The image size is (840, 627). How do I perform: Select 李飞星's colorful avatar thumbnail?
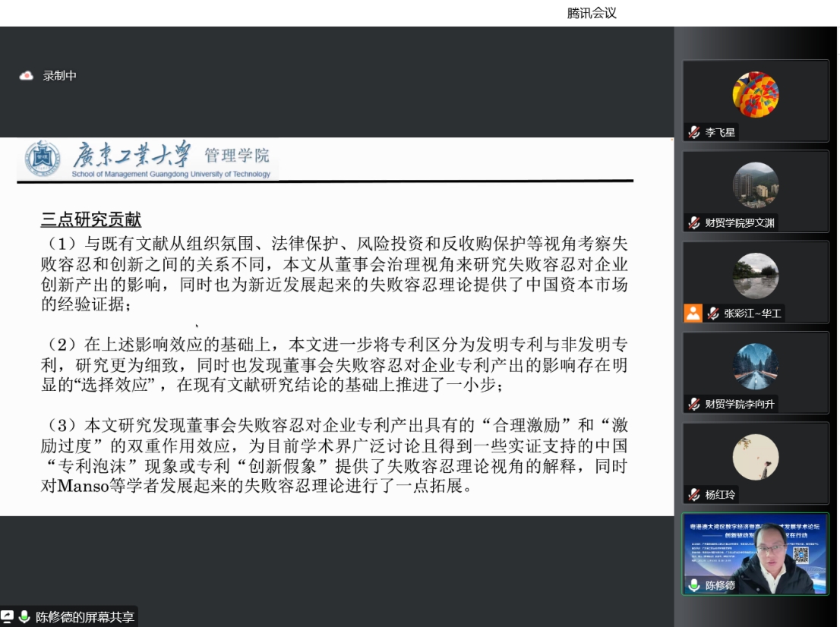pyautogui.click(x=755, y=95)
